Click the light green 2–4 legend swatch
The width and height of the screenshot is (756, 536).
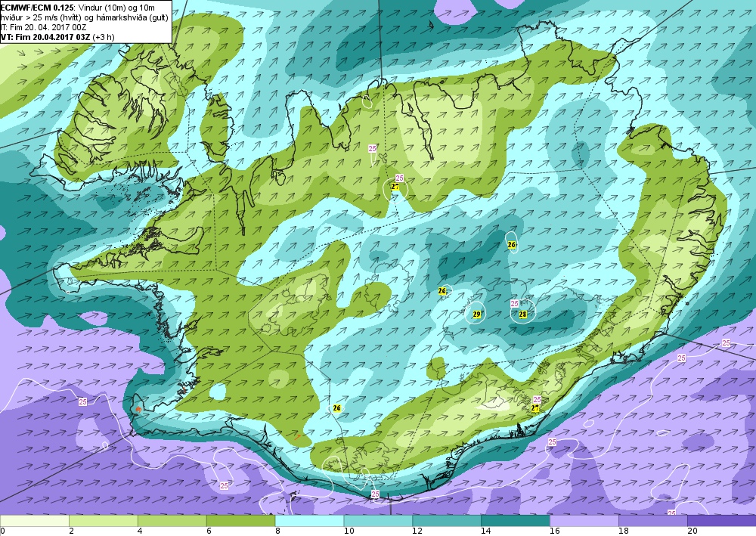[104, 521]
